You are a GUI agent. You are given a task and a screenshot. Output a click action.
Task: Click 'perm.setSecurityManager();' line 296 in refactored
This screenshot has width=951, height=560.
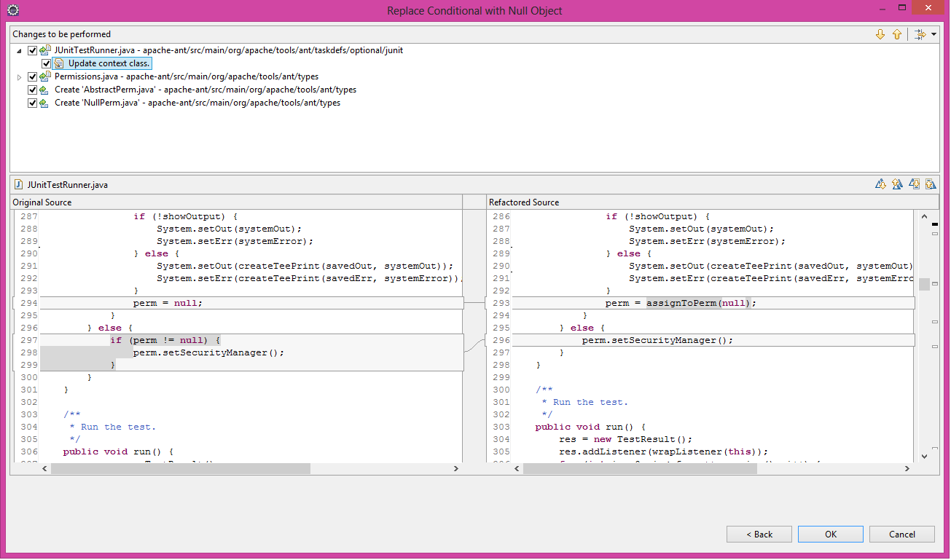point(657,340)
